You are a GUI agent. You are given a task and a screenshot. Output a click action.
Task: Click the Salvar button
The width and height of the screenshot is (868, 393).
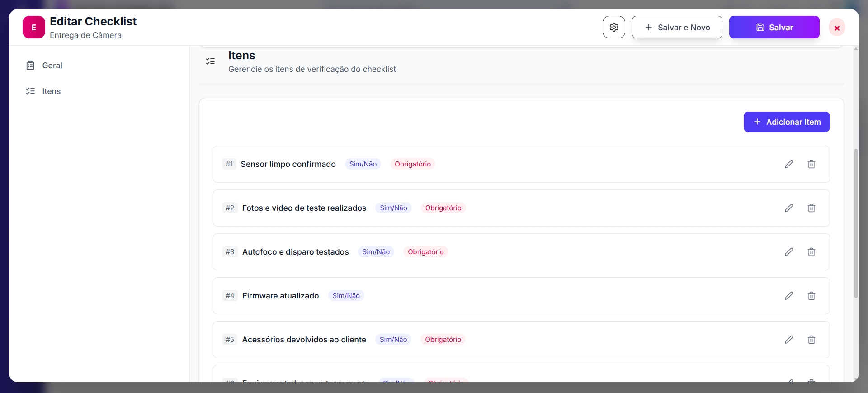click(774, 27)
